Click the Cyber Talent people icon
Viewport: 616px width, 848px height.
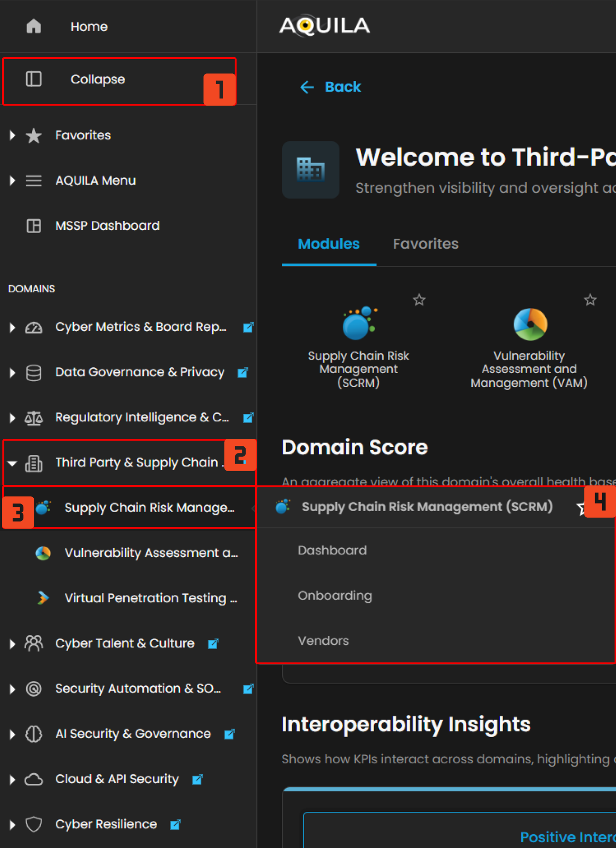click(33, 643)
